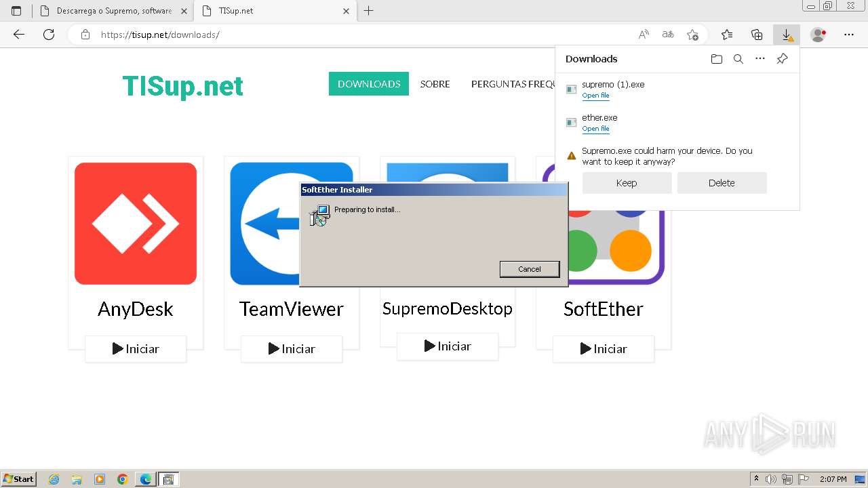Click the taskbar clock 2:07 PM
This screenshot has height=488, width=868.
point(833,479)
